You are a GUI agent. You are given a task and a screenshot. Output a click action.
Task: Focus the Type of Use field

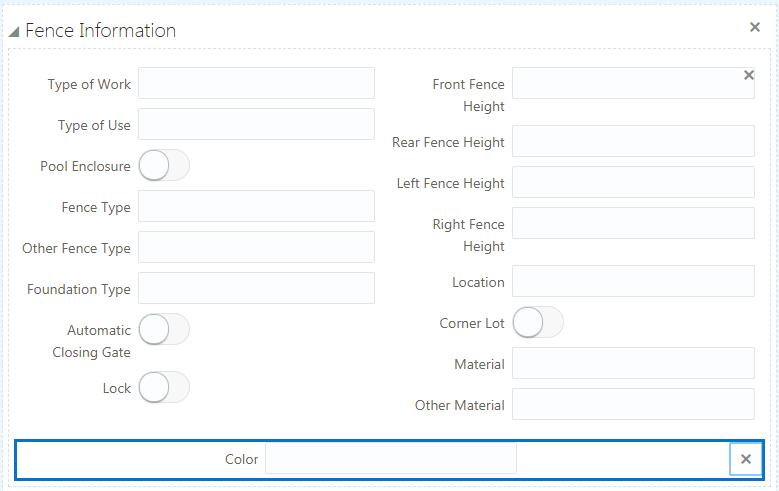pos(256,124)
